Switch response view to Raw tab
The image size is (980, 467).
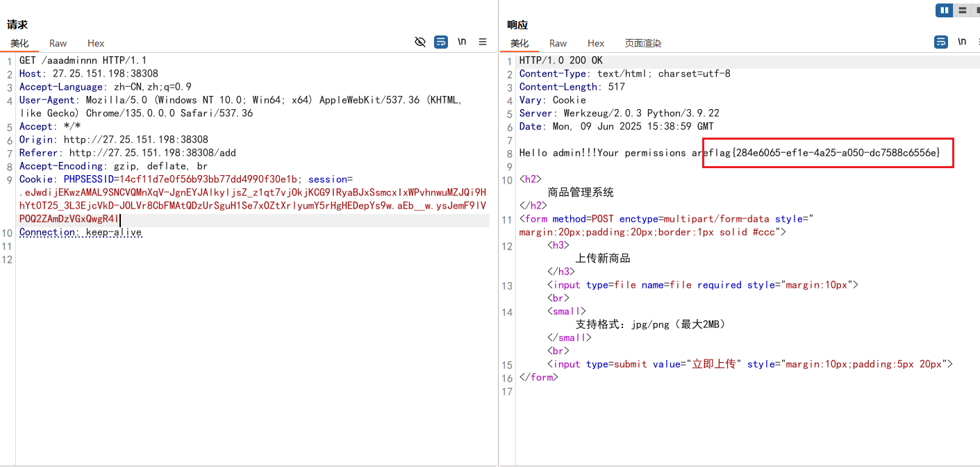coord(558,43)
